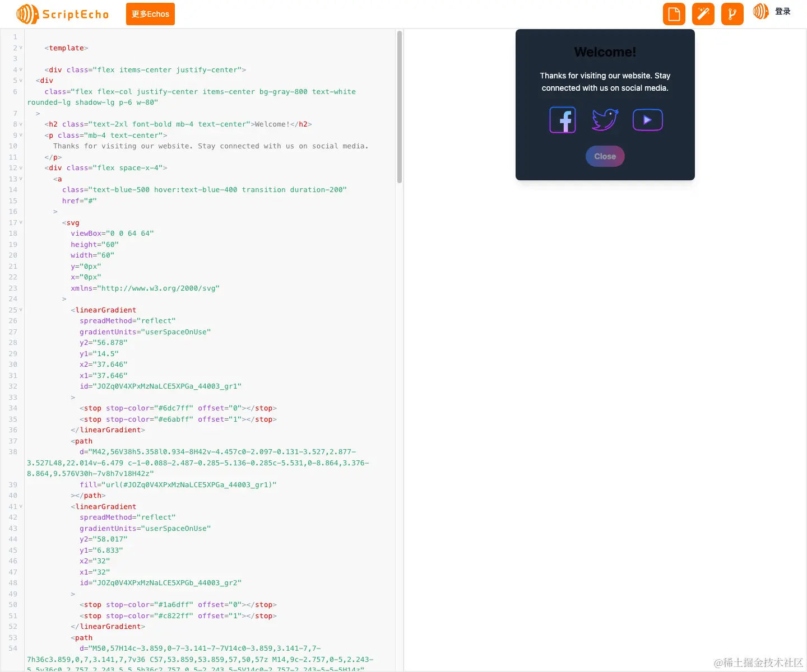Fold the linearGradient at line 25
This screenshot has height=672, width=807.
click(x=21, y=310)
